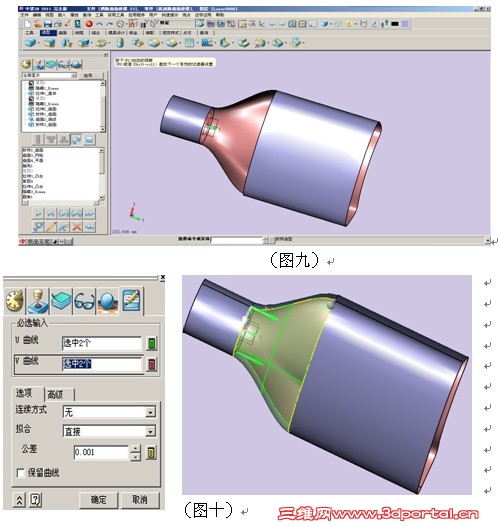Open the glasses visibility icon in curve dialog
The height and width of the screenshot is (527, 498).
pos(84,300)
